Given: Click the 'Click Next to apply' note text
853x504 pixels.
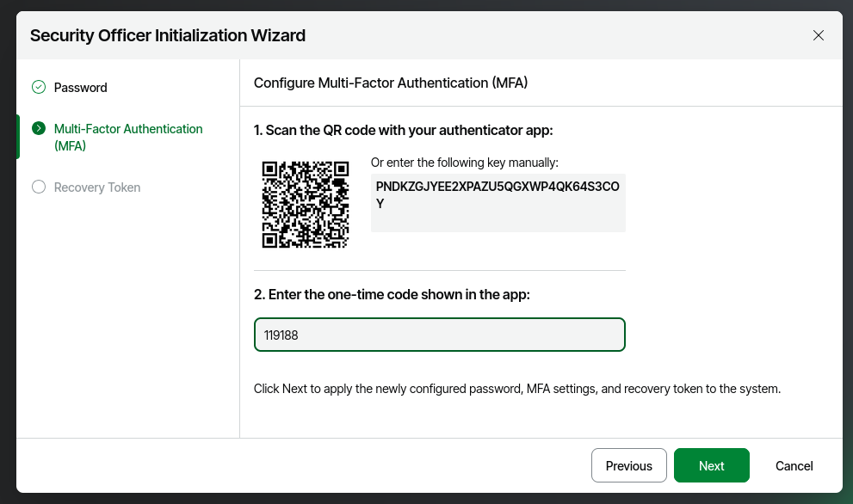Looking at the screenshot, I should click(516, 389).
